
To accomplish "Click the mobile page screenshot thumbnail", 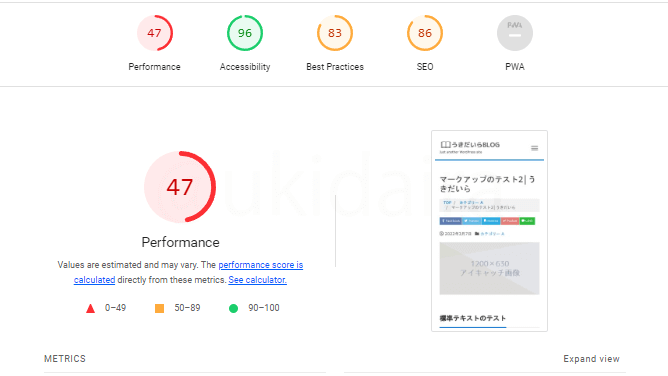I will [x=489, y=231].
